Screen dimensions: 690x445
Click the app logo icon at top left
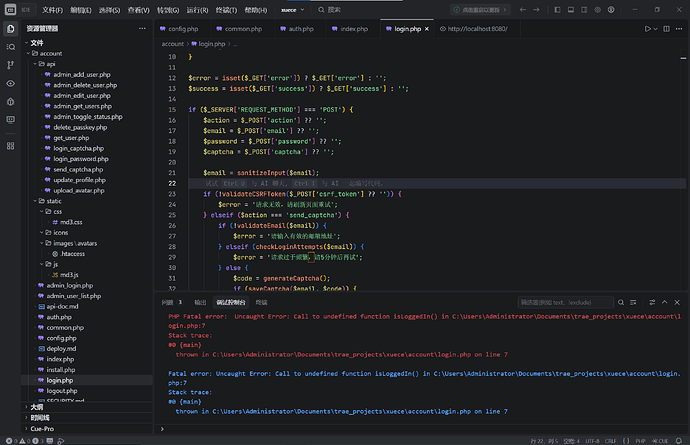(x=11, y=9)
